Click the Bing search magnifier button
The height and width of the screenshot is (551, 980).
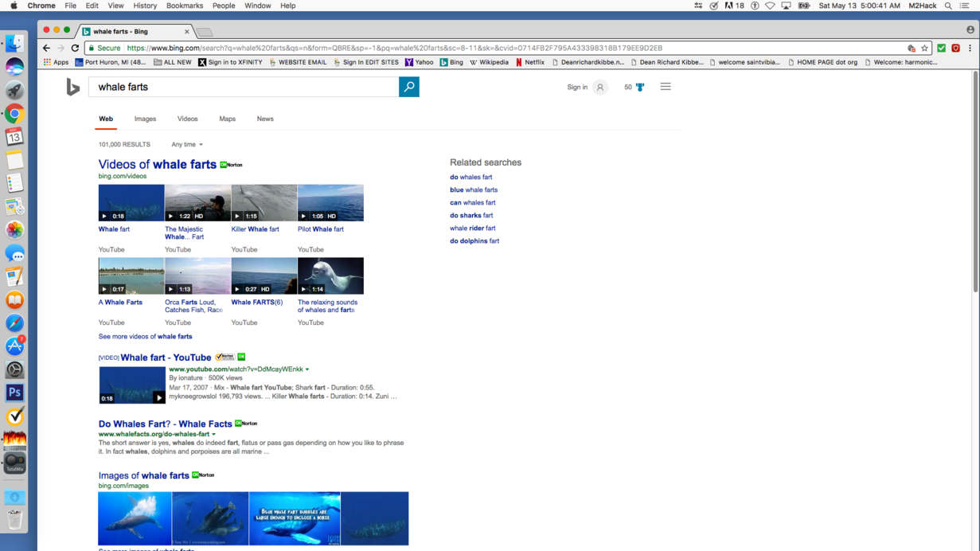(408, 87)
